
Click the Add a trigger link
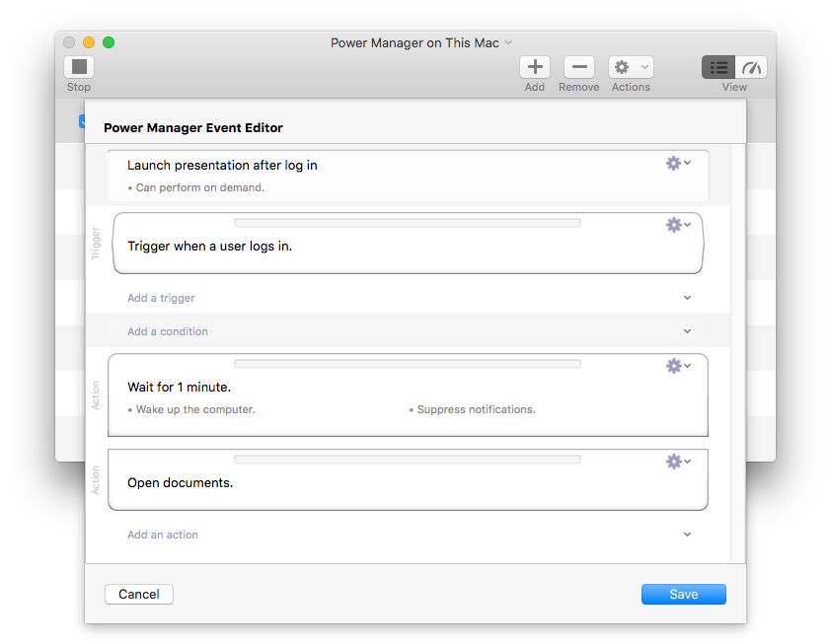pyautogui.click(x=161, y=298)
